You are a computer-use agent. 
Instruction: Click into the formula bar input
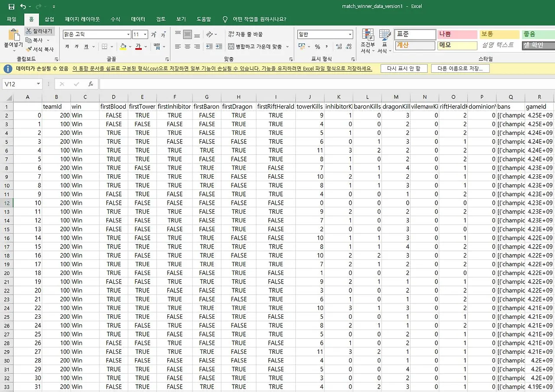click(x=327, y=84)
